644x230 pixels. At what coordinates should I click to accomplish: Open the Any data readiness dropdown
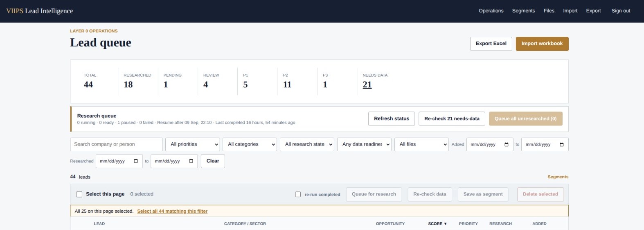[364, 144]
